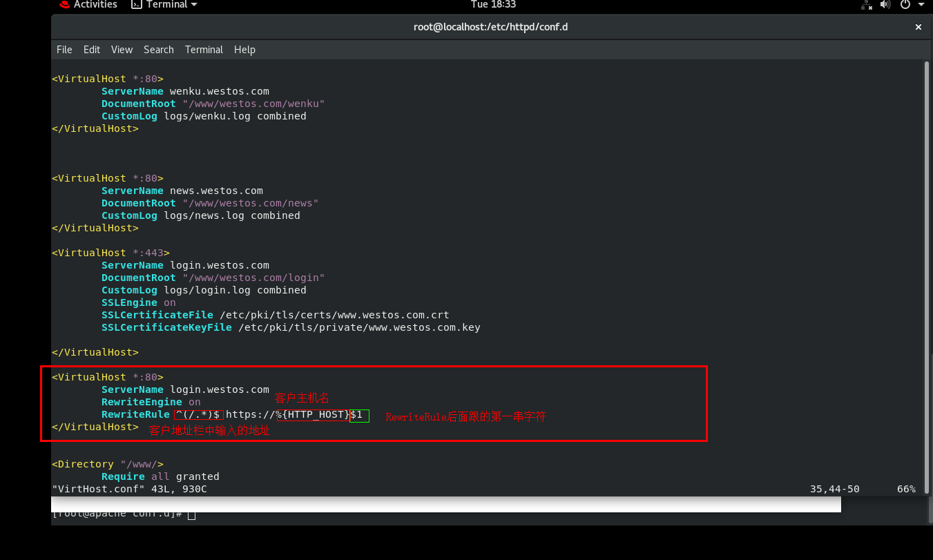Click Require all granted
The height and width of the screenshot is (560, 933).
pyautogui.click(x=160, y=476)
